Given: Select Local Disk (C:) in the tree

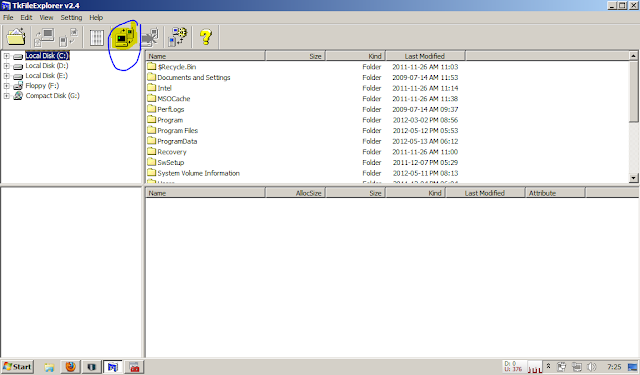Looking at the screenshot, I should click(47, 55).
